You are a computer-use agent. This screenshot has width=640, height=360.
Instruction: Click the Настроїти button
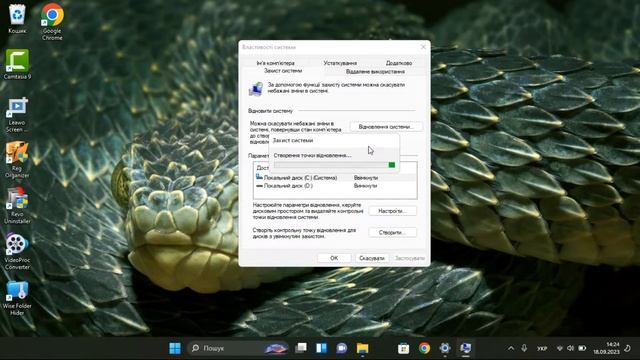pos(393,211)
